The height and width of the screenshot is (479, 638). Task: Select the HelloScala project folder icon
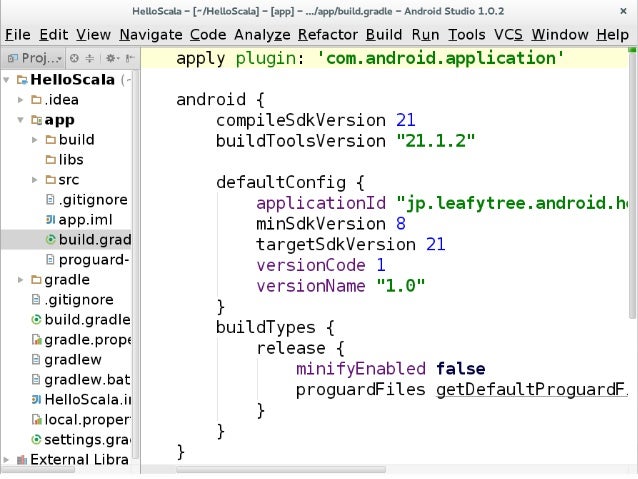pos(22,80)
